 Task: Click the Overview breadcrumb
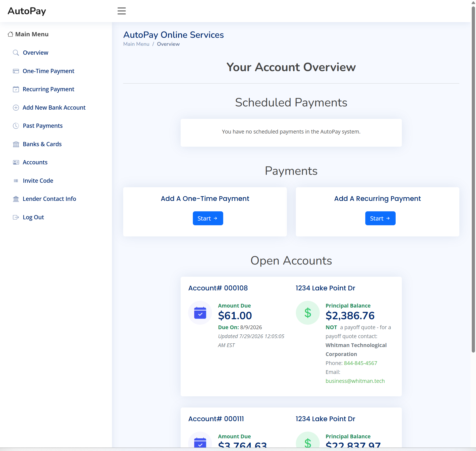click(x=168, y=44)
